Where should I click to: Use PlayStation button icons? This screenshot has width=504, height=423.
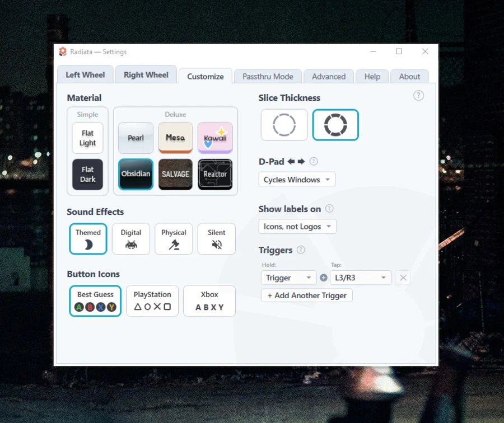[152, 301]
